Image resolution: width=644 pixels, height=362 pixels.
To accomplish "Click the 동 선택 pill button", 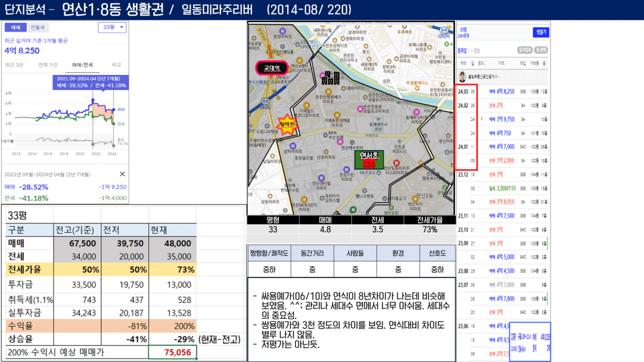I will pos(541,50).
